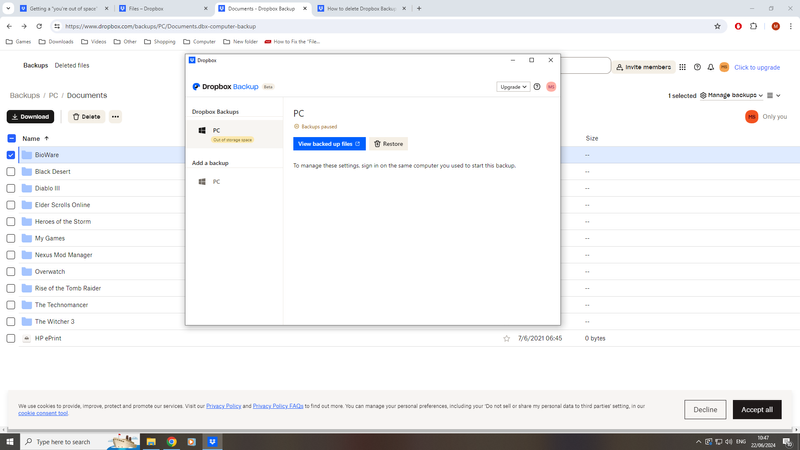
Task: Open the Chrome profile avatar icon
Action: click(x=776, y=26)
